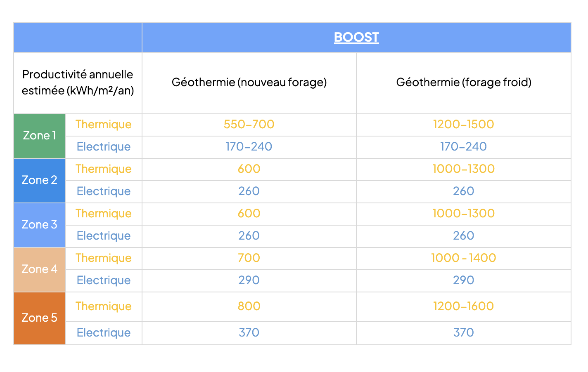
Task: Select the beige Zone 4 cell
Action: point(40,269)
